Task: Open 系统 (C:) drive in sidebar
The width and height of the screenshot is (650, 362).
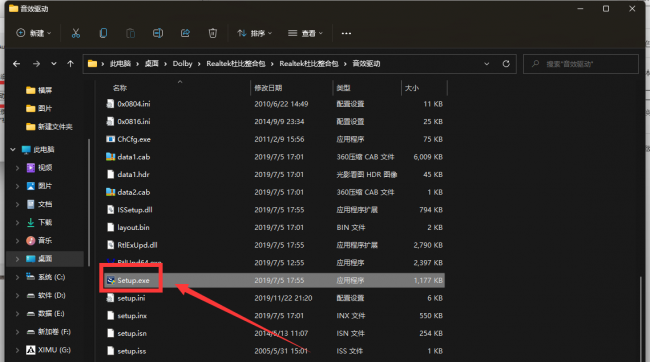Action: tap(51, 277)
